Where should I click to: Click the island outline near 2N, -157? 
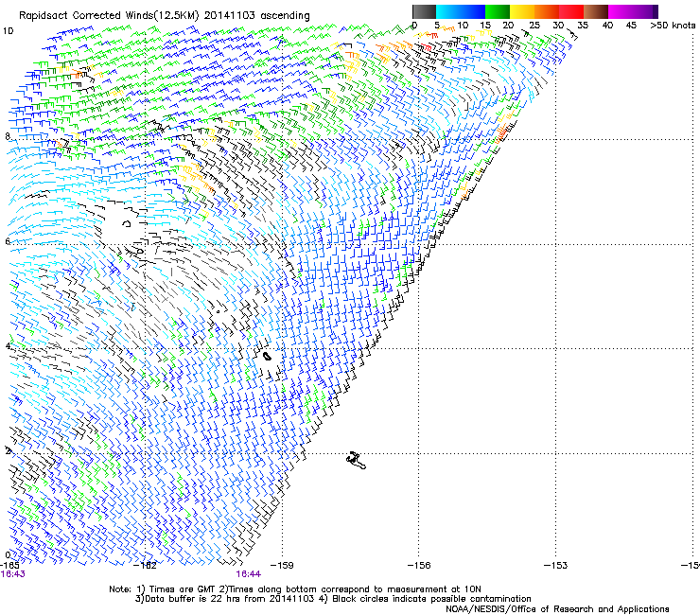(x=357, y=461)
